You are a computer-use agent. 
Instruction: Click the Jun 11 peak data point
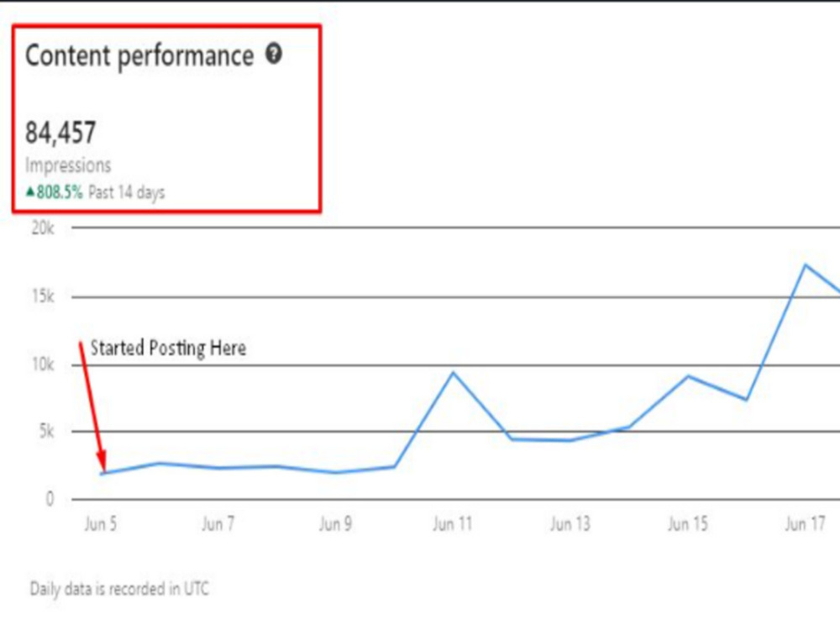454,372
